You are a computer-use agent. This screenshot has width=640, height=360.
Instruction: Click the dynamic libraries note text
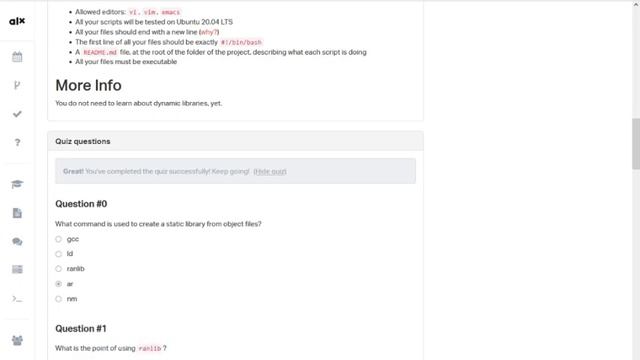pos(139,103)
